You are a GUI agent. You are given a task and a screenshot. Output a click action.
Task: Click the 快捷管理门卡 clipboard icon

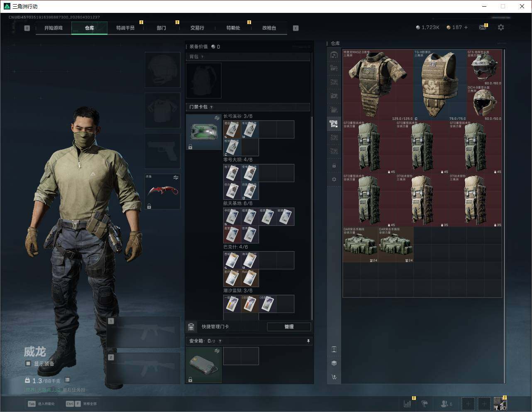[191, 327]
